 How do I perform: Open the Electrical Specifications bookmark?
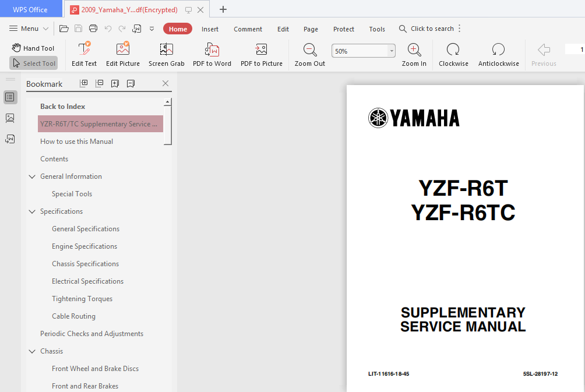click(87, 281)
